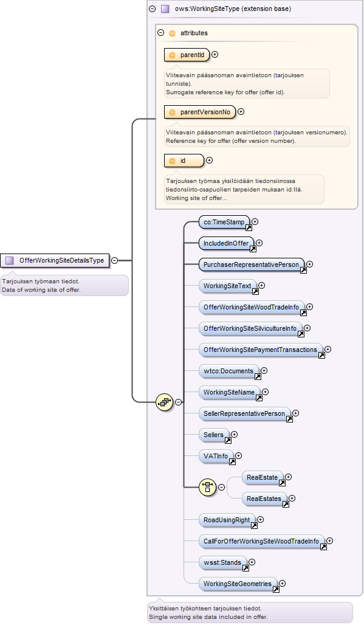
Task: Click the sequence compositor icon
Action: [165, 402]
